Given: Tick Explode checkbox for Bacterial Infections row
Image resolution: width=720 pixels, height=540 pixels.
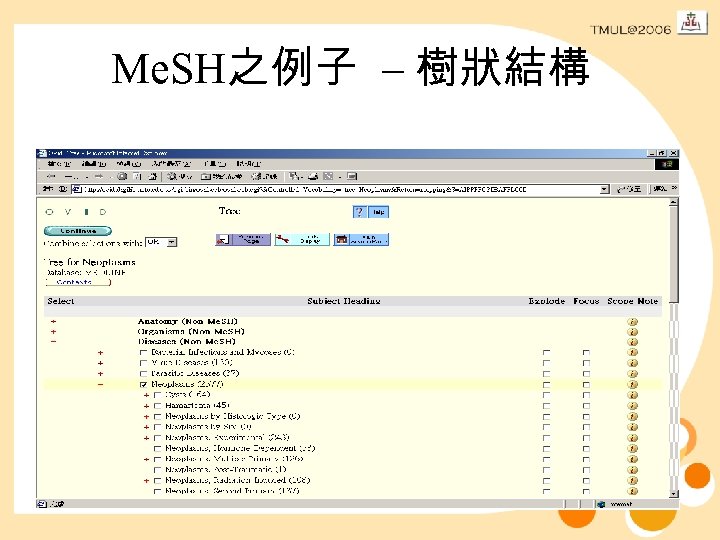Looking at the screenshot, I should [546, 353].
